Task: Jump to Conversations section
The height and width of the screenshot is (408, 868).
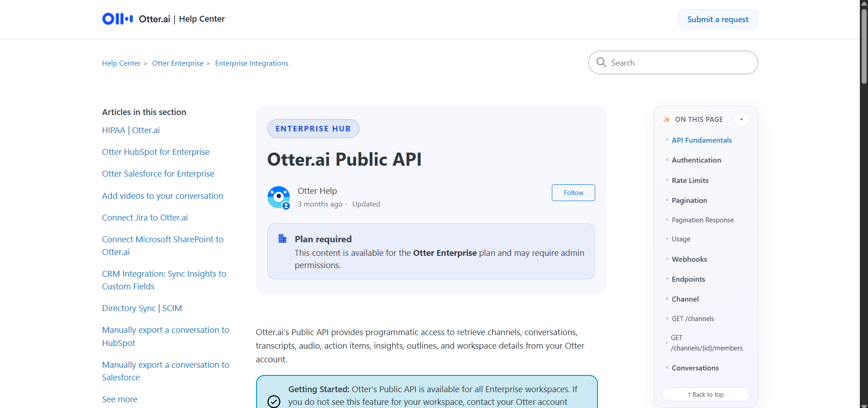Action: (x=695, y=368)
